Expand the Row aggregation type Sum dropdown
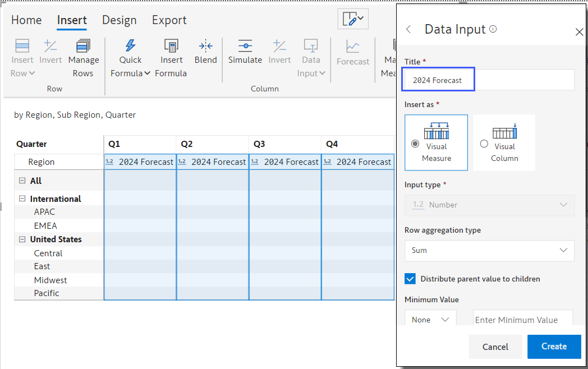Image resolution: width=588 pixels, height=369 pixels. coord(489,251)
